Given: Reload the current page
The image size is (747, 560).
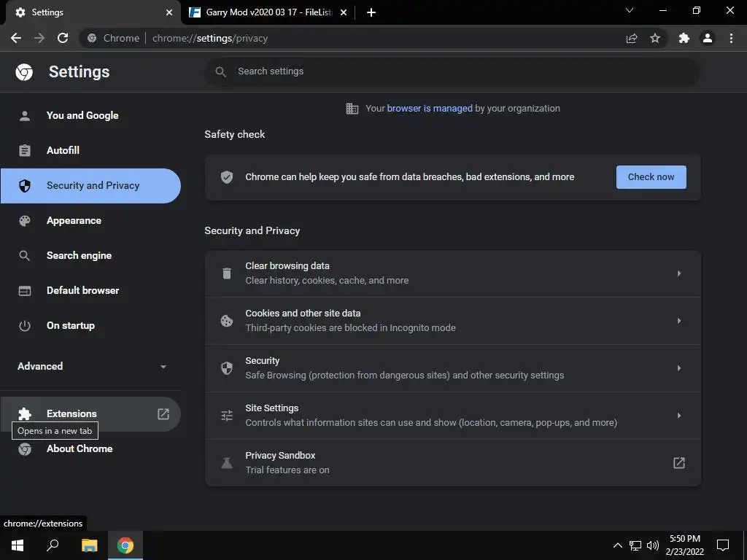Looking at the screenshot, I should [63, 38].
